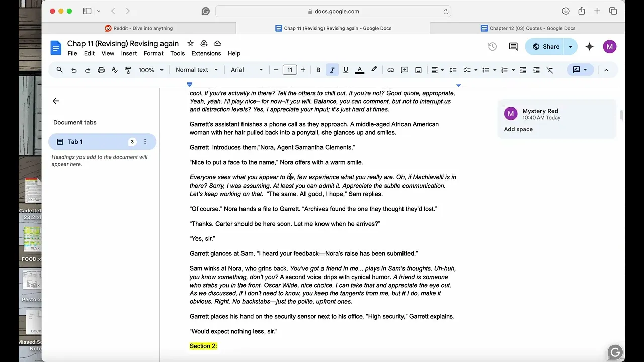Image resolution: width=644 pixels, height=362 pixels.
Task: Increase paragraph indent
Action: click(x=536, y=70)
